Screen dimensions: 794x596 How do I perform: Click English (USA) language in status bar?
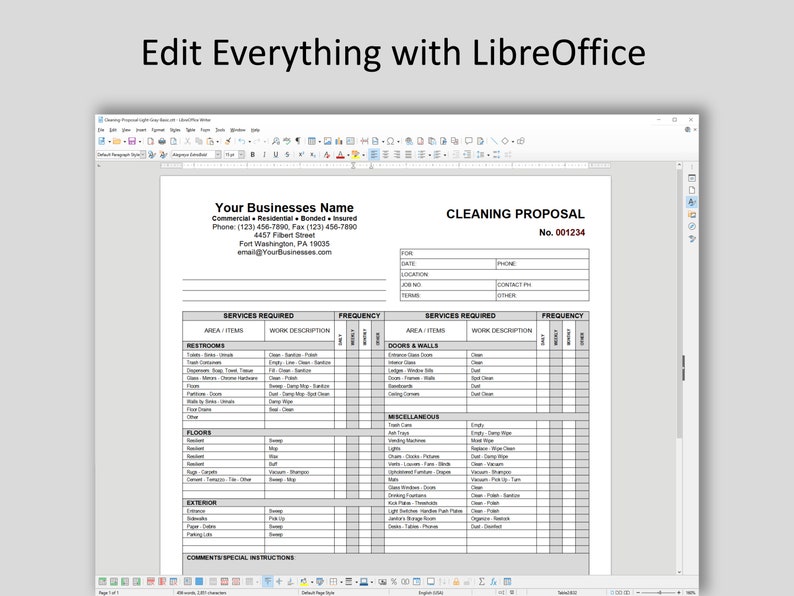click(431, 592)
